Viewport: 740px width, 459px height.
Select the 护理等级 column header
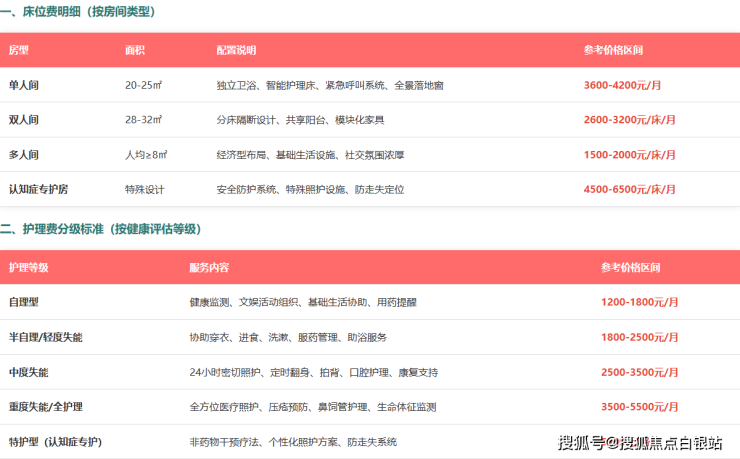click(28, 268)
